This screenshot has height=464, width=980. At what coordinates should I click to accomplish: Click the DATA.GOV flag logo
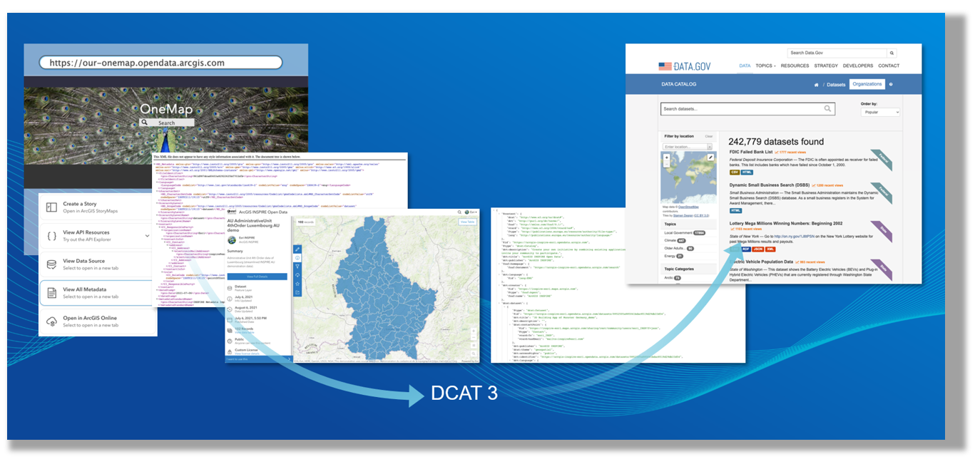coord(667,65)
